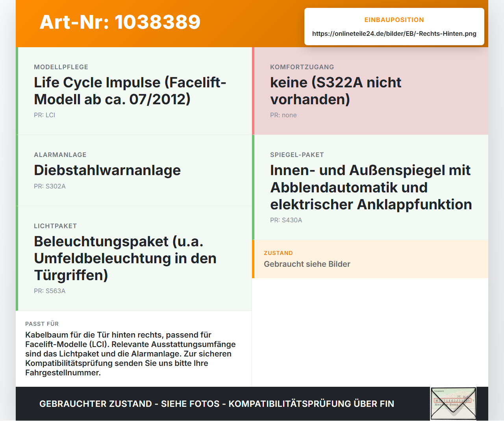504x421 pixels.
Task: Click the Art-Nr: 1038389 heading
Action: [x=120, y=22]
